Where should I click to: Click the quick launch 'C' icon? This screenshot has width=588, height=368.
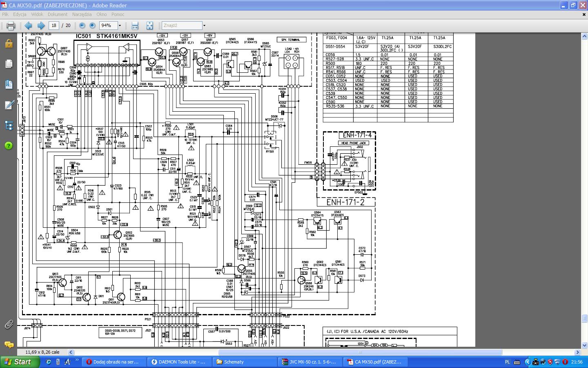tap(49, 362)
